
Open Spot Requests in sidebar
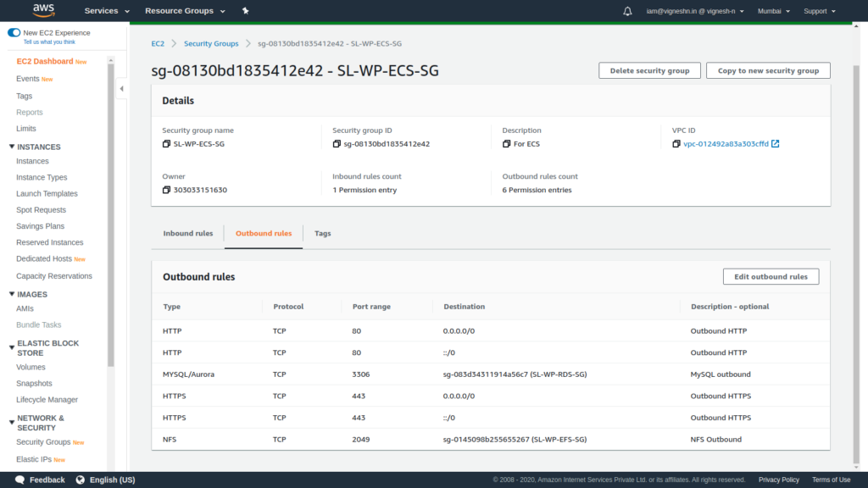41,210
